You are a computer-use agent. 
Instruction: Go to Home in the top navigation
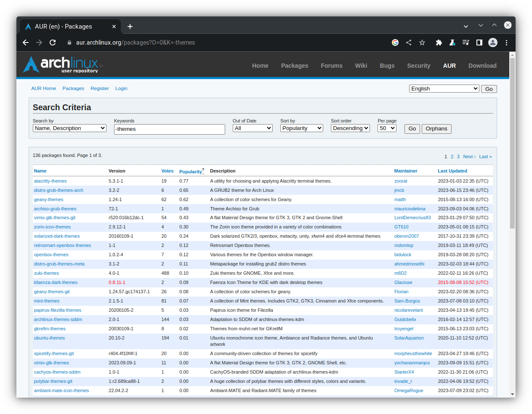(x=260, y=66)
